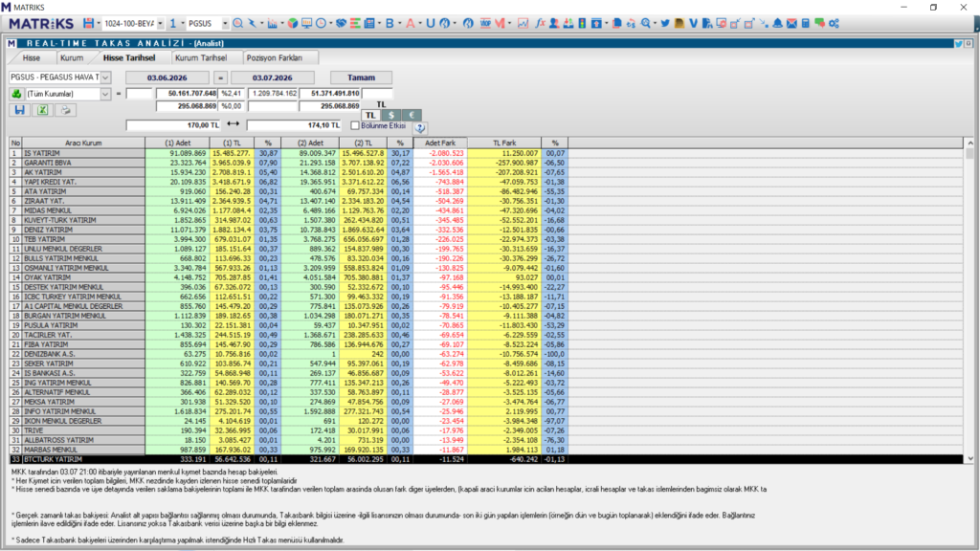Click the 03.06.2026 start date button
The width and height of the screenshot is (980, 551).
click(x=167, y=77)
